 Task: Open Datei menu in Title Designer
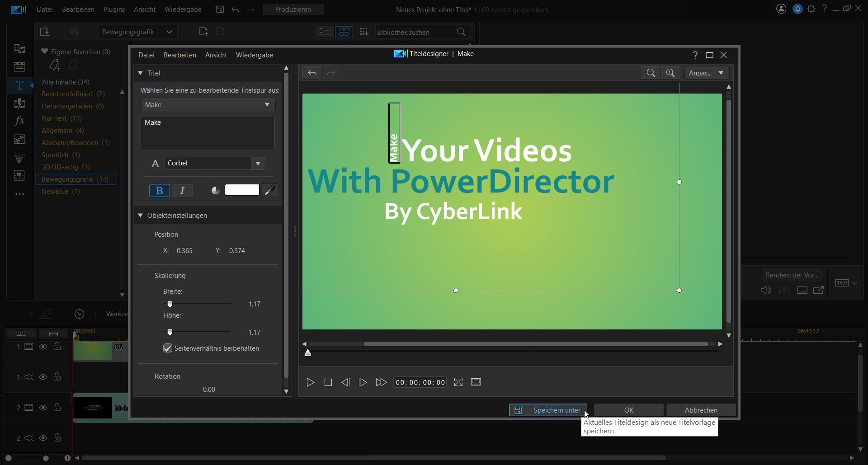click(146, 55)
